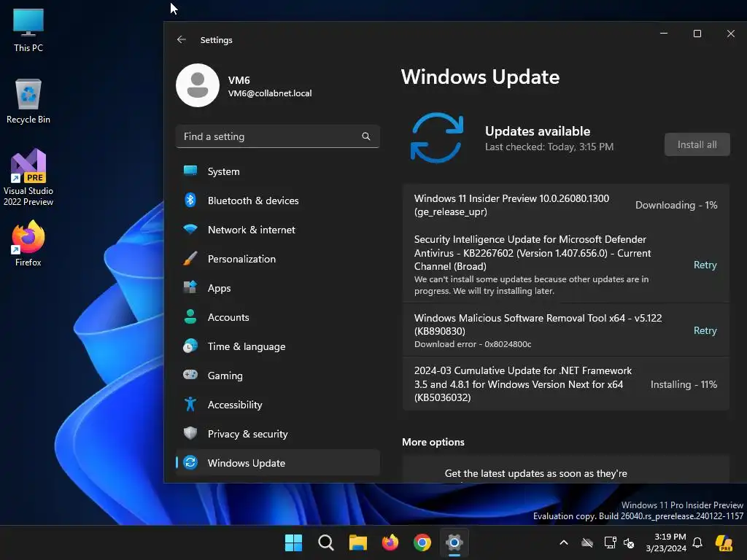The image size is (747, 560).
Task: Click Last checked: Today, 3:15 PM text
Action: click(x=549, y=147)
